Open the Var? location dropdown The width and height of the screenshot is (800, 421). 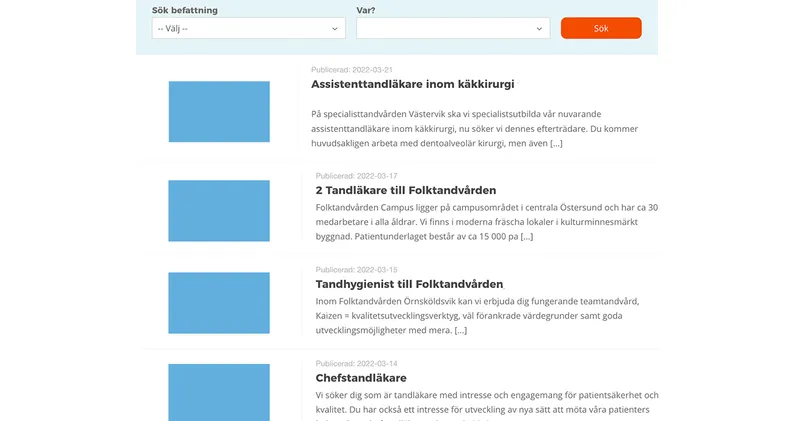tap(453, 29)
